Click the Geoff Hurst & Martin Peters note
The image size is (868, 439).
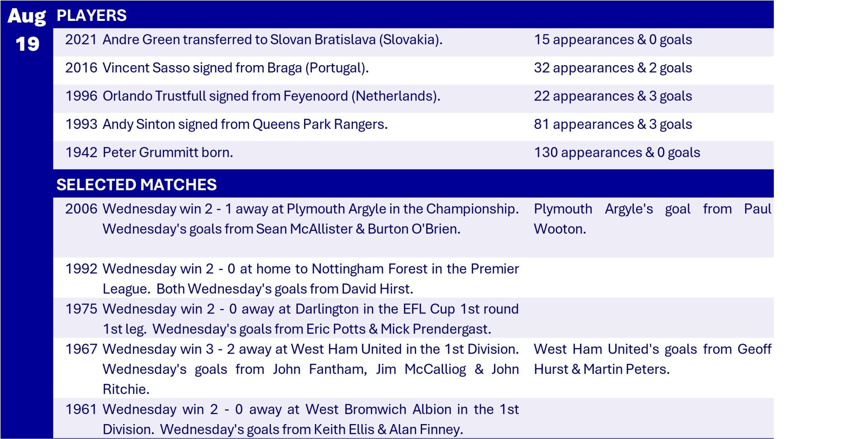tap(652, 359)
